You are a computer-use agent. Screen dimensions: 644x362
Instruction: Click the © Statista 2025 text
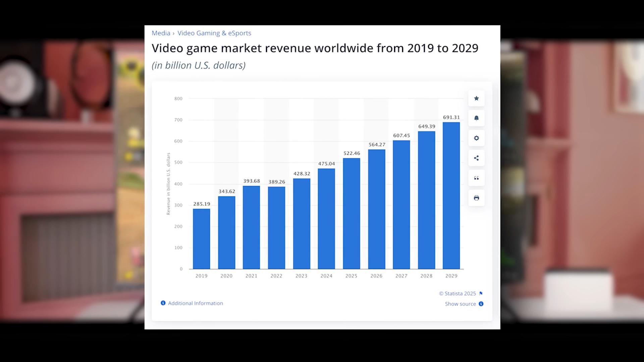pyautogui.click(x=458, y=293)
